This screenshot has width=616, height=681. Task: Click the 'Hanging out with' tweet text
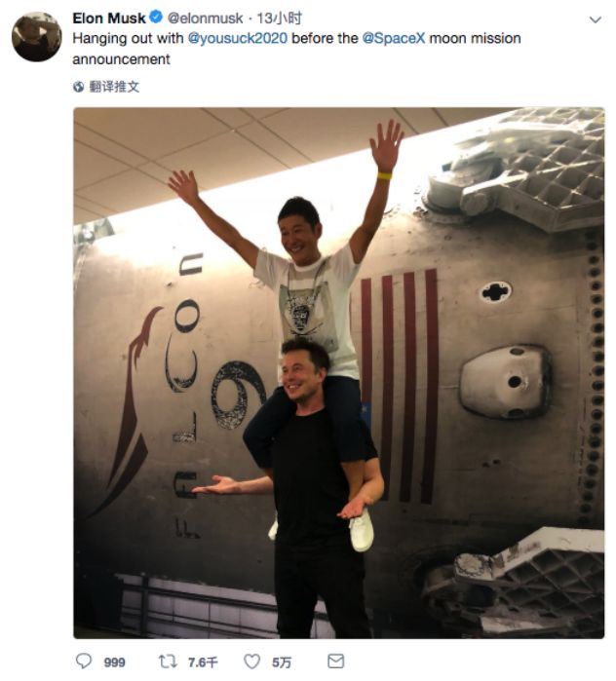pos(128,38)
